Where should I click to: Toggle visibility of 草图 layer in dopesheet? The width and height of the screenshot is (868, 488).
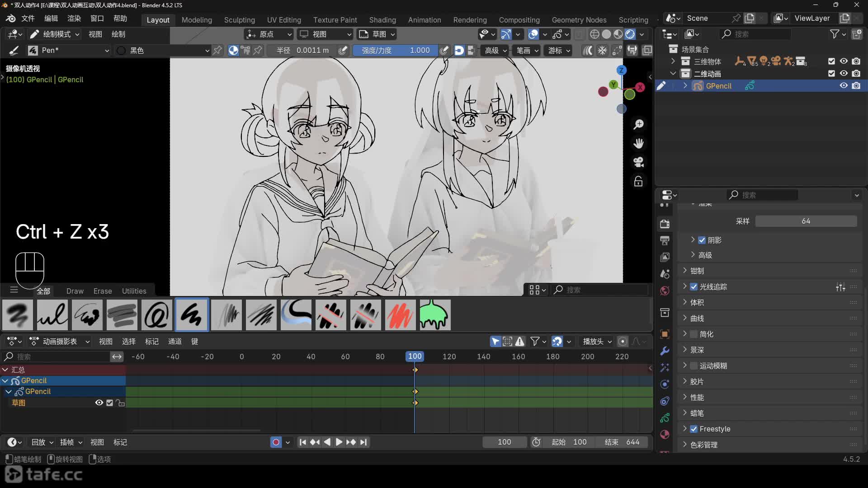[99, 403]
